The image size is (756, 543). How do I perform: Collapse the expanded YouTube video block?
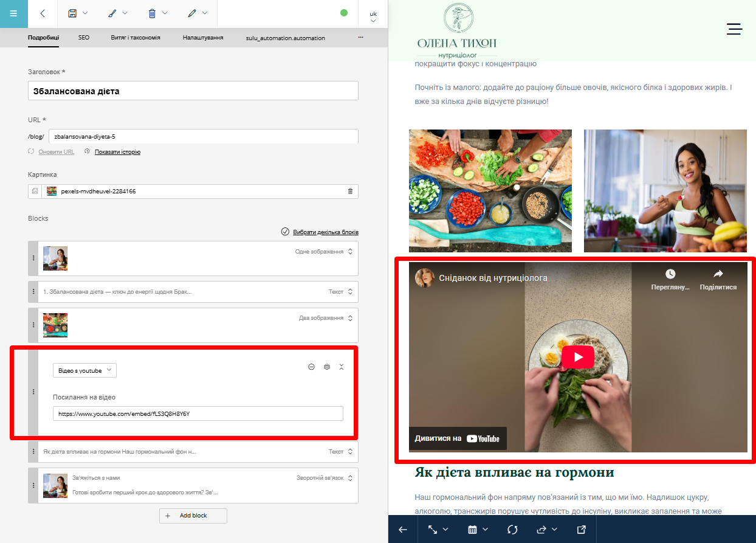tap(341, 367)
